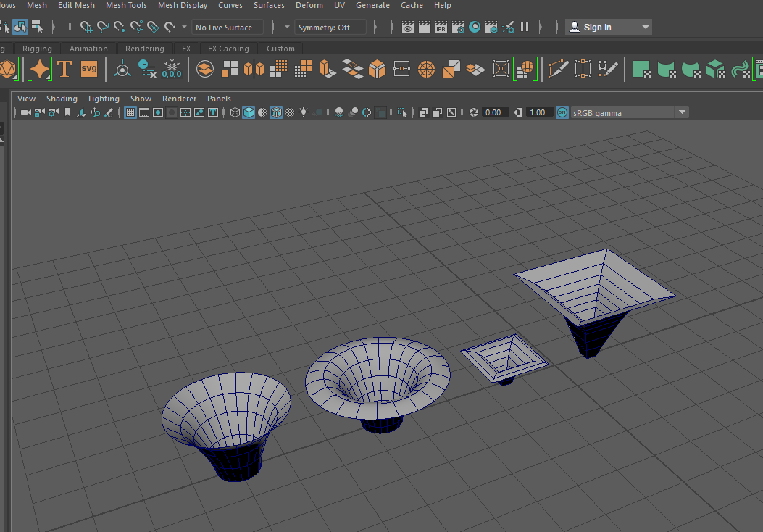This screenshot has width=763, height=532.
Task: Click the Multi-Cut knife tool icon
Action: [x=558, y=69]
